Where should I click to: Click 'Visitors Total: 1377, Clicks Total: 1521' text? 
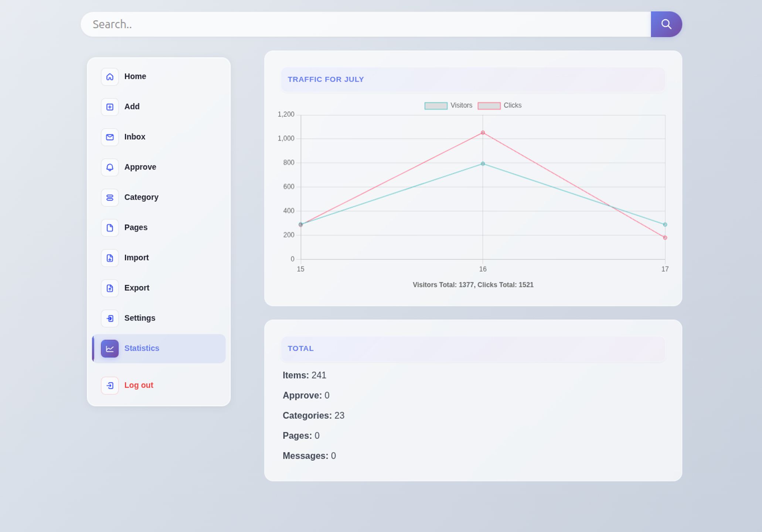click(473, 285)
